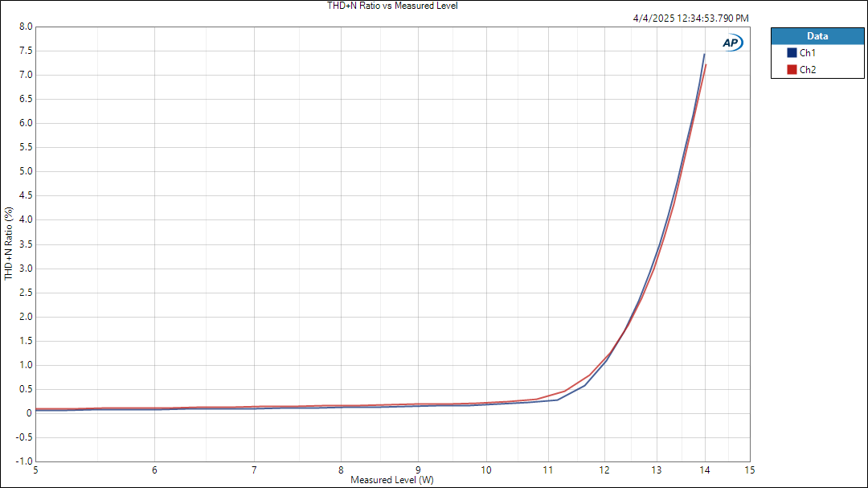Click the blue Ch1 color swatch
Screen dimensions: 868x488
pos(792,53)
